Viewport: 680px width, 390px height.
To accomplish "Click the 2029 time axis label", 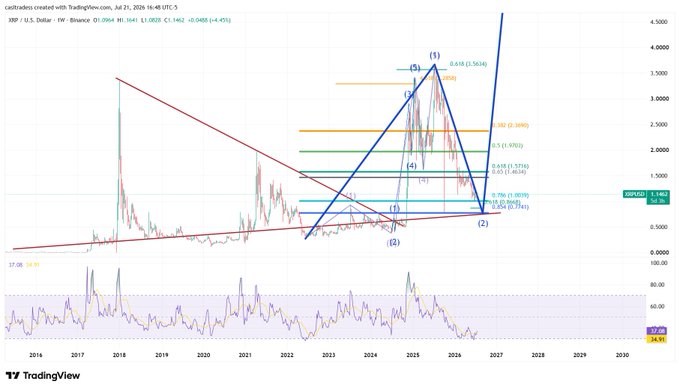I will [580, 355].
